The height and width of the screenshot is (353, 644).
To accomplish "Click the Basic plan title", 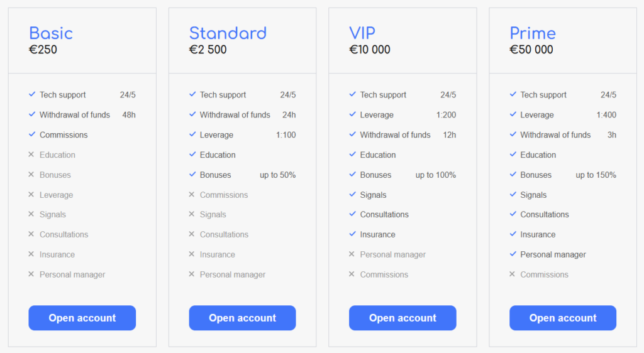I will pyautogui.click(x=51, y=33).
